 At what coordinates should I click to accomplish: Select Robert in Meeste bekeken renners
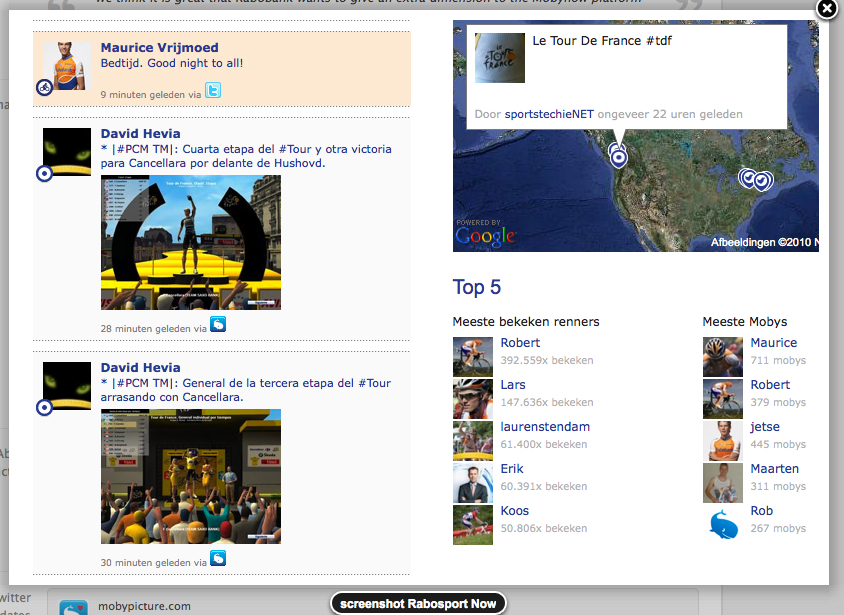click(x=520, y=343)
